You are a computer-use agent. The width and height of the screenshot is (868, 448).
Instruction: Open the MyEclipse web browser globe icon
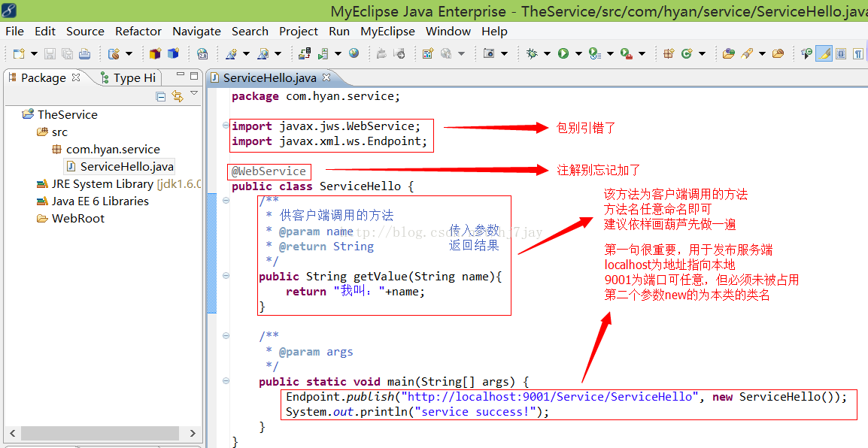pos(354,53)
